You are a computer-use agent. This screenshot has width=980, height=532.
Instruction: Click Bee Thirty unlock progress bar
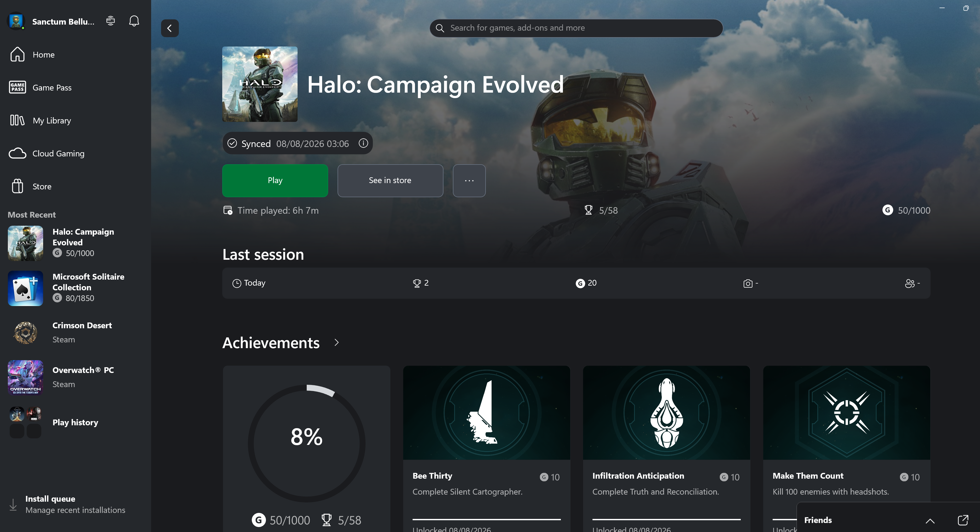click(487, 519)
